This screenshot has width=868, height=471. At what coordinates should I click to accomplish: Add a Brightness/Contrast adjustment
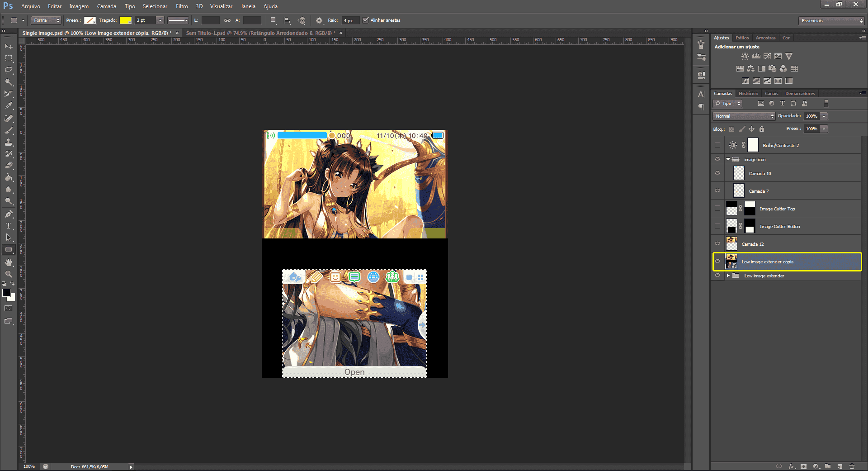point(745,57)
